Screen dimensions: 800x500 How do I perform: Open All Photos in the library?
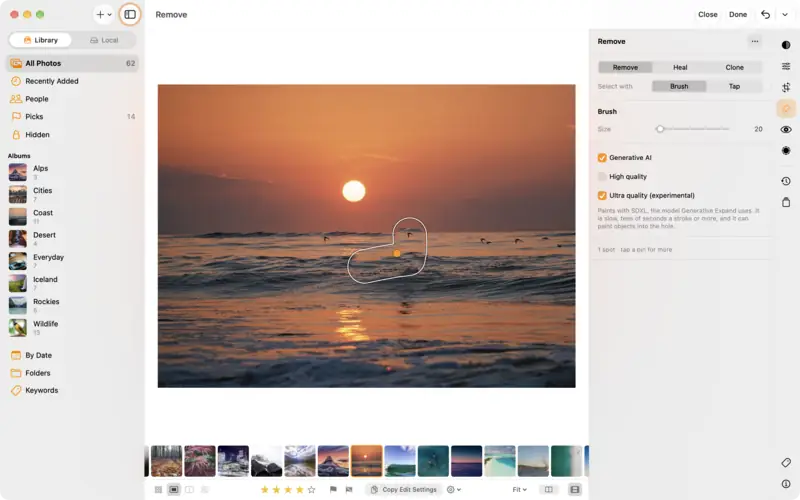coord(72,63)
